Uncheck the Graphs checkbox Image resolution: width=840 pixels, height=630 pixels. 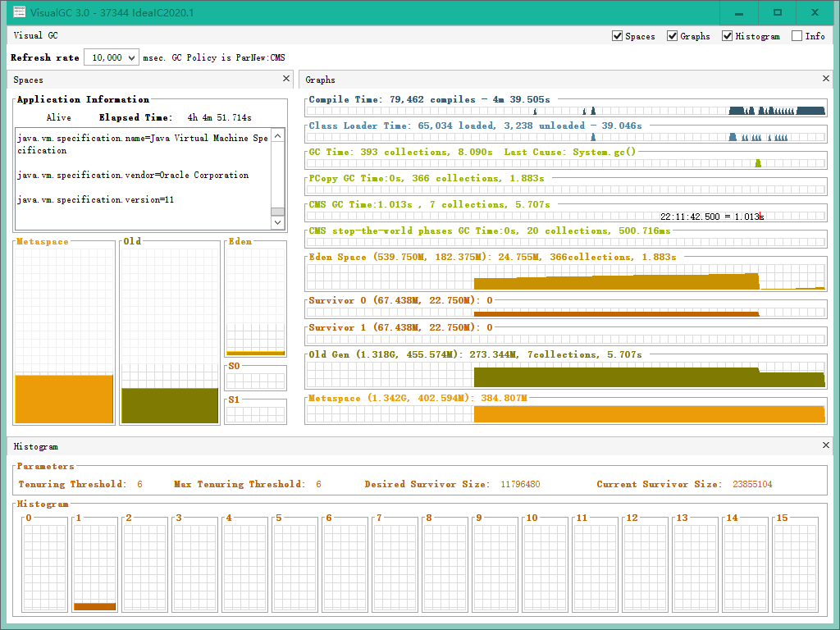click(x=672, y=36)
